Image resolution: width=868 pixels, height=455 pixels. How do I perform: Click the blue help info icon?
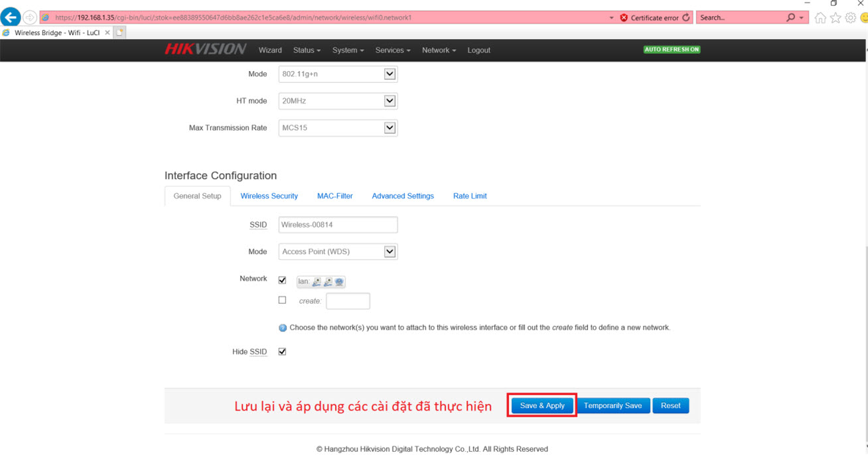pyautogui.click(x=283, y=328)
